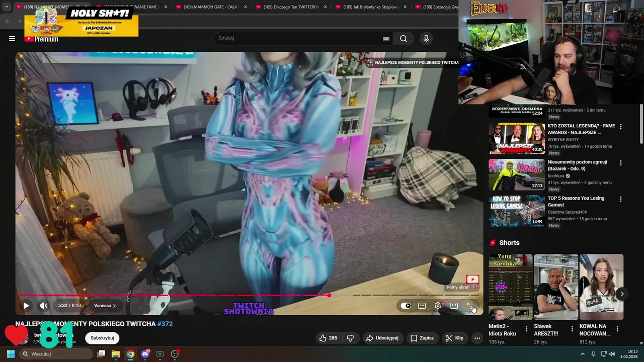Show next Shorts with the arrow
This screenshot has width=644, height=362.
point(622,294)
